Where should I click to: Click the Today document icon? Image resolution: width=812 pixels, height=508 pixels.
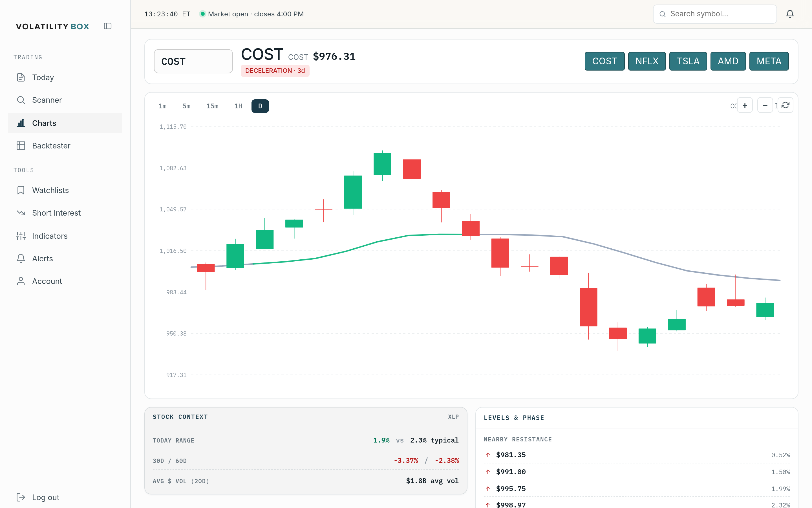point(21,77)
